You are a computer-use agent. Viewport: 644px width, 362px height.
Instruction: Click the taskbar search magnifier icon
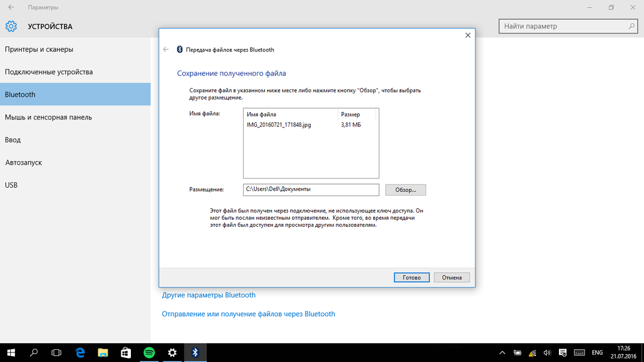click(x=34, y=352)
